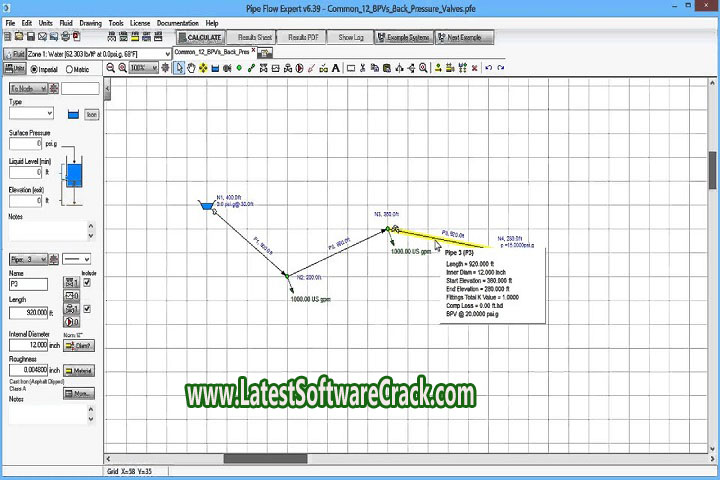Select the Add Tank tool
Screen dimensions: 720x480
tap(215, 68)
